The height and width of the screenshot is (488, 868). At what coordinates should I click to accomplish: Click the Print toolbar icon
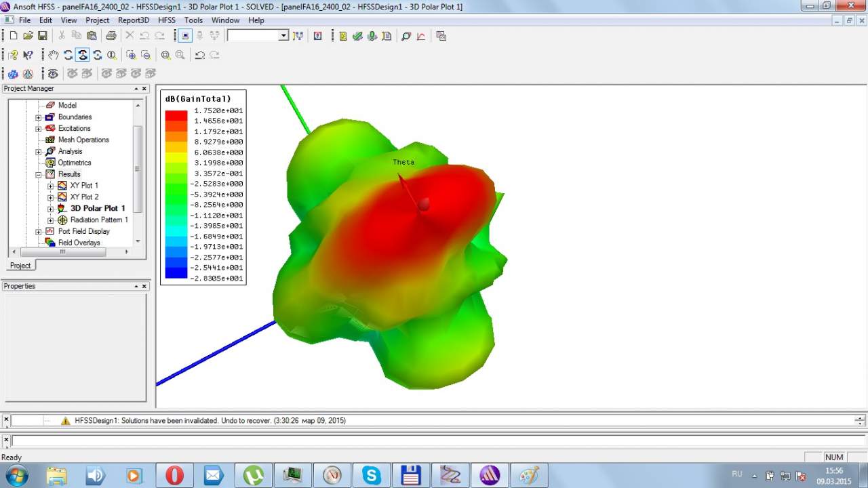pos(111,36)
